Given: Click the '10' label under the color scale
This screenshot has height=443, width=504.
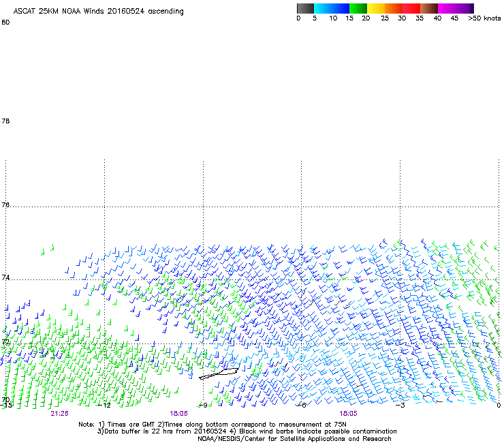Looking at the screenshot, I should (333, 18).
